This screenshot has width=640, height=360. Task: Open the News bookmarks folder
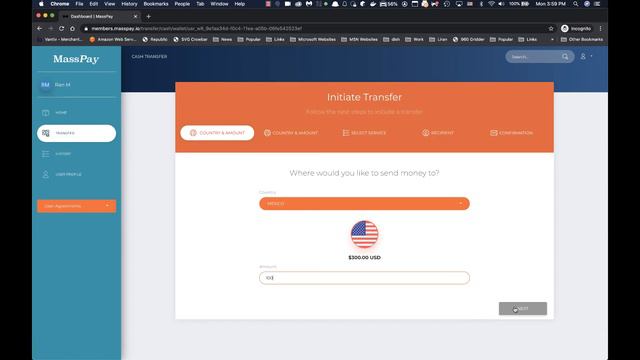[222, 40]
